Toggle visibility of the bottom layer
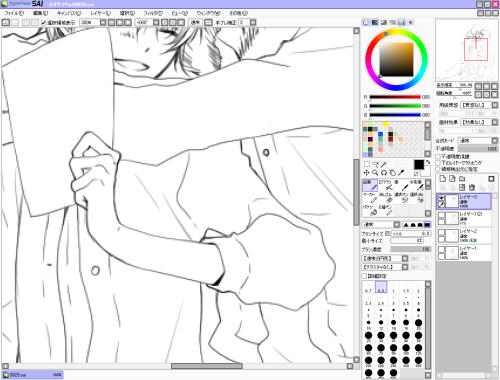Screen dimensions: 500x380 pyautogui.click(x=441, y=250)
